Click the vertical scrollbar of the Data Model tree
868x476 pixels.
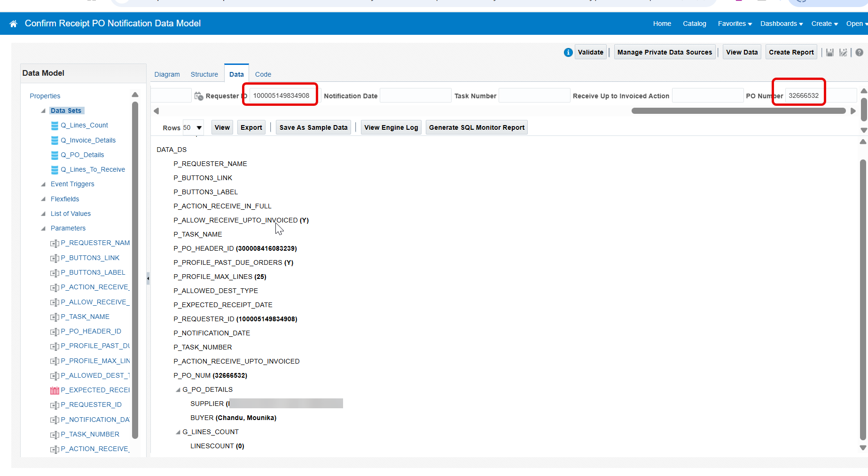click(x=135, y=270)
